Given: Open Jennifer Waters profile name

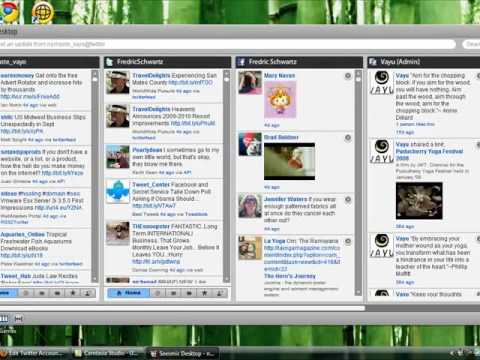Looking at the screenshot, I should 285,199.
